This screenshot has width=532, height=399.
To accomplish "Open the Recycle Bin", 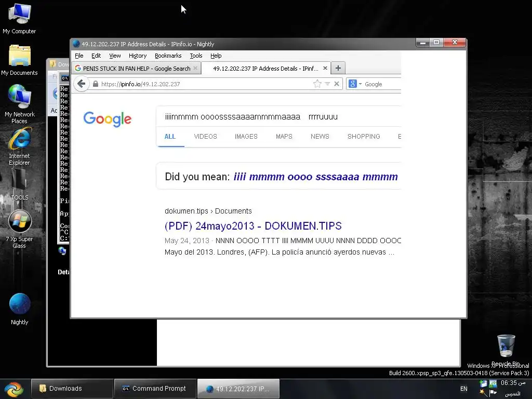I will point(506,350).
